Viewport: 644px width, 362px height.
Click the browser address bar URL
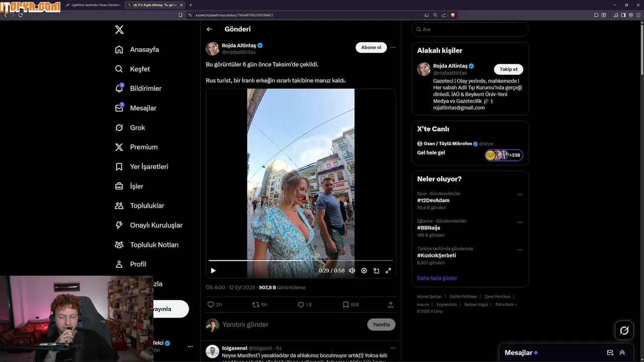point(234,15)
